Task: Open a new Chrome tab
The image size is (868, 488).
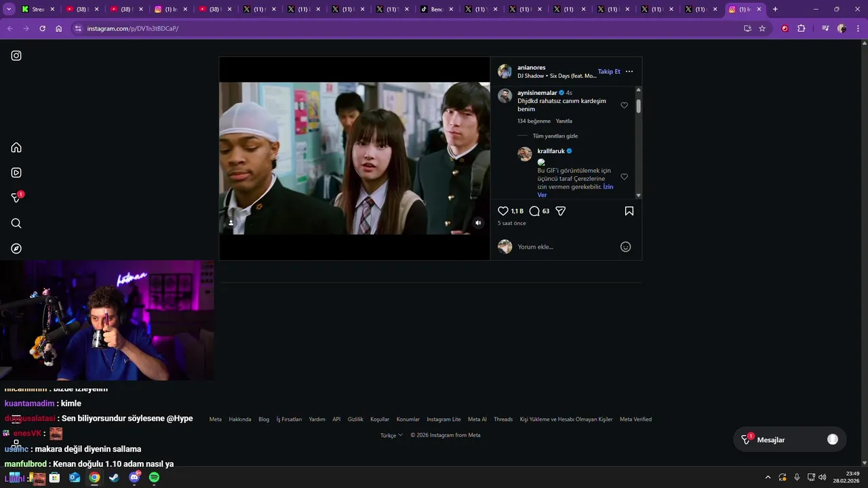Action: (x=775, y=9)
